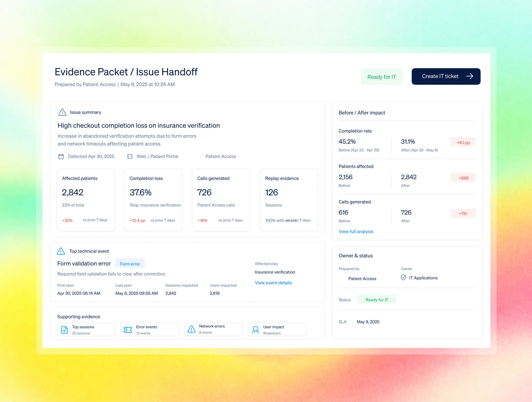532x402 pixels.
Task: Click Users impacted value '2,619'
Action: coord(215,293)
